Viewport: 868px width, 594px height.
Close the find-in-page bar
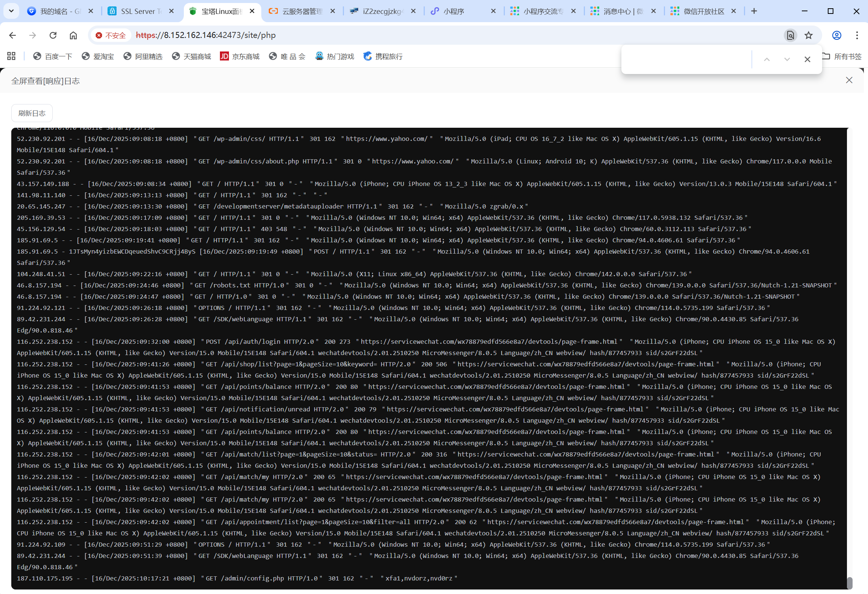point(807,59)
